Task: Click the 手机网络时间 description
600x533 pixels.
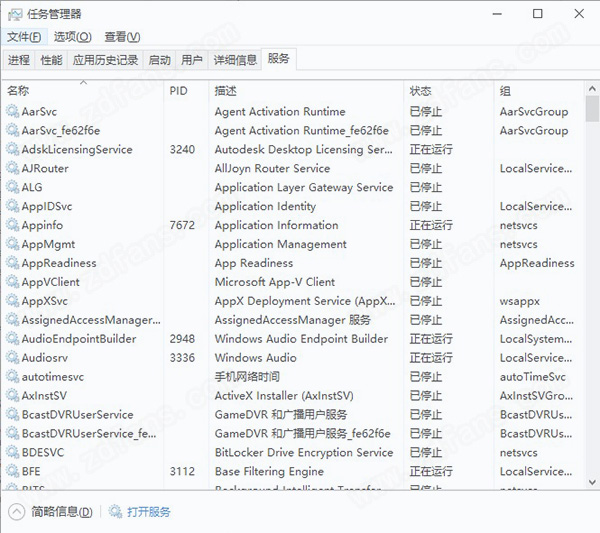Action: (x=247, y=377)
